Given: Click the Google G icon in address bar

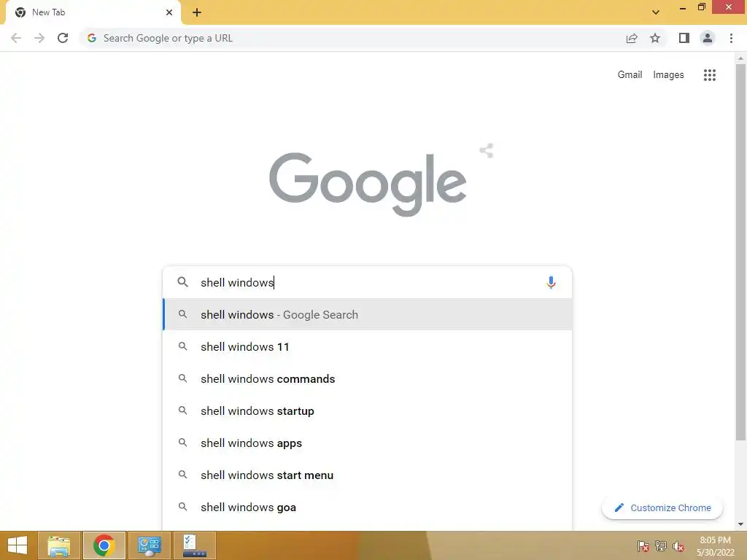Looking at the screenshot, I should pos(92,38).
